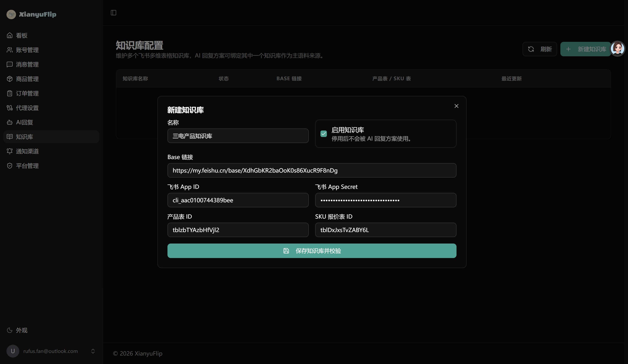The width and height of the screenshot is (628, 364).
Task: Click the 飞书 App Secret password field
Action: pyautogui.click(x=386, y=200)
